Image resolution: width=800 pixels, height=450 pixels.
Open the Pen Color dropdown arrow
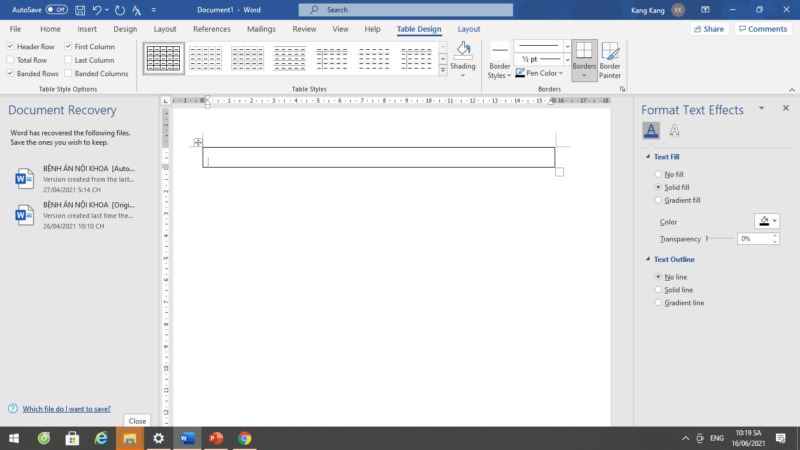(561, 73)
